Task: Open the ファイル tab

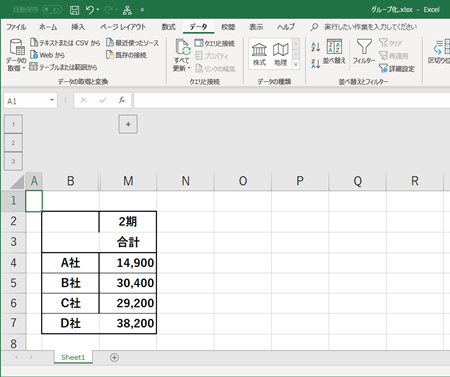Action: tap(16, 27)
